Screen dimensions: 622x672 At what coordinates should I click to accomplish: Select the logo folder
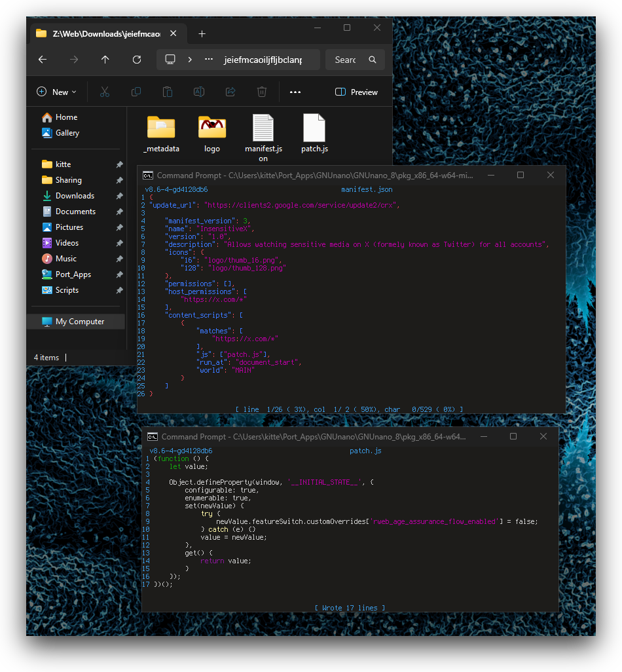212,133
